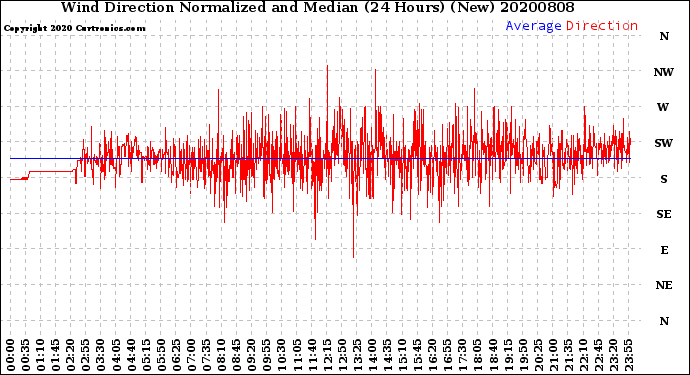This screenshot has height=375, width=690.
Task: Click the 08:10 time label
Action: [x=221, y=355]
